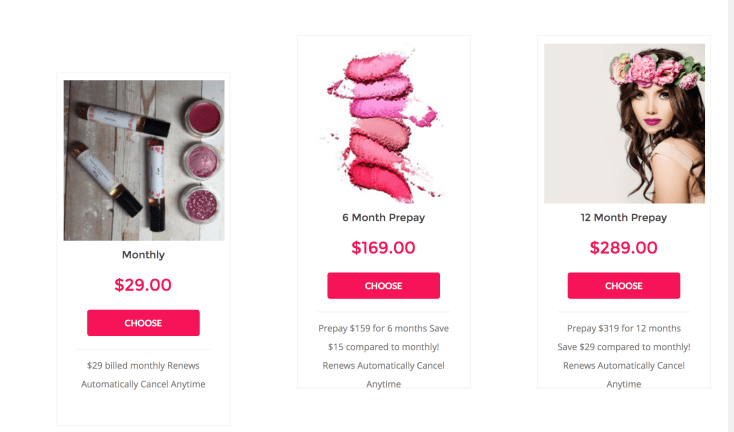
Task: Click the $169.00 price
Action: (383, 248)
